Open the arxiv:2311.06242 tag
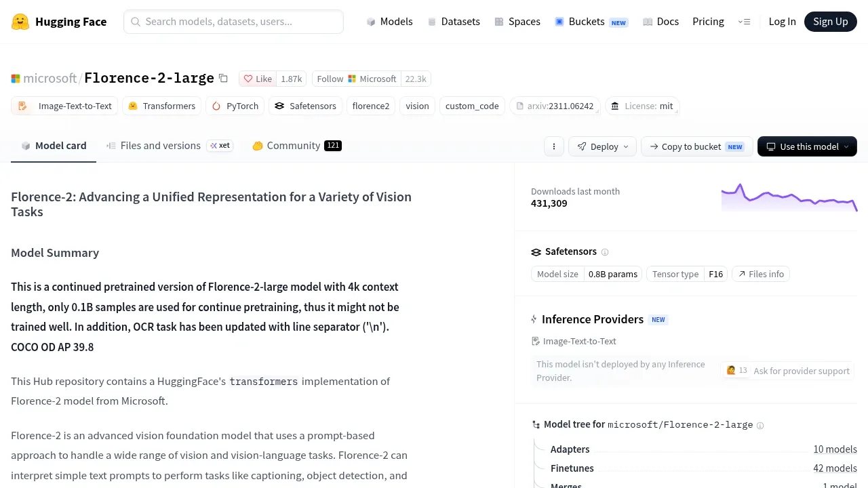Viewport: 868px width, 488px height. pos(555,106)
